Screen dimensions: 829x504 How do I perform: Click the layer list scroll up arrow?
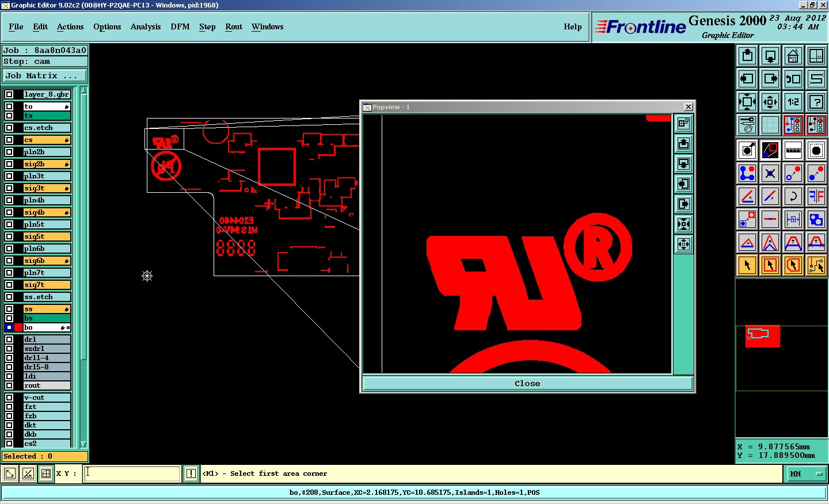(x=83, y=91)
